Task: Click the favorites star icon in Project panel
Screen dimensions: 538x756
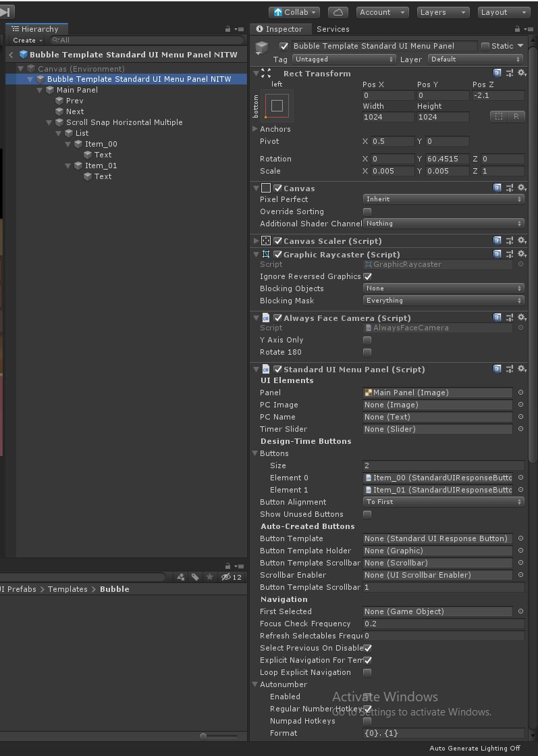Action: (209, 577)
